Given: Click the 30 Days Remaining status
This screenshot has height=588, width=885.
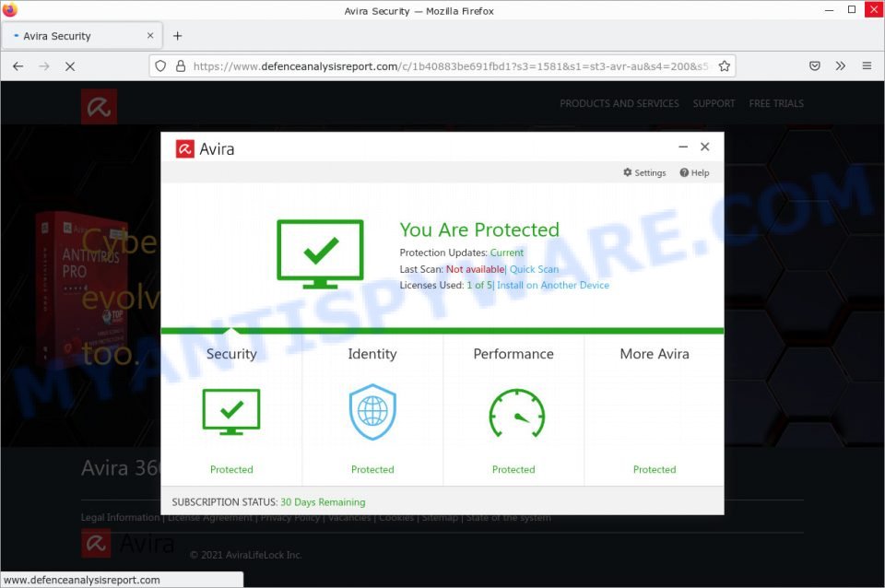Looking at the screenshot, I should coord(323,502).
